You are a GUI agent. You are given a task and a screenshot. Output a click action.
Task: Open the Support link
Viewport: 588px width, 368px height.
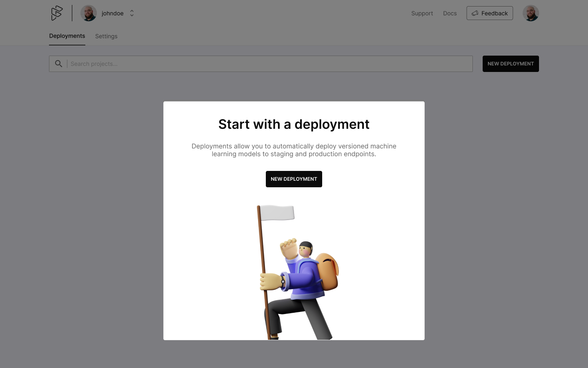tap(422, 13)
